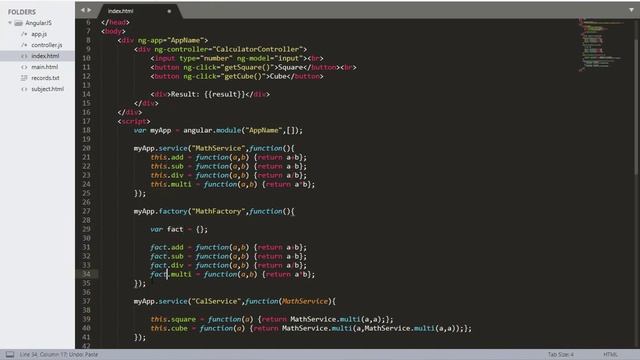The height and width of the screenshot is (360, 640).
Task: Click the main.html file type icon
Action: [x=24, y=67]
